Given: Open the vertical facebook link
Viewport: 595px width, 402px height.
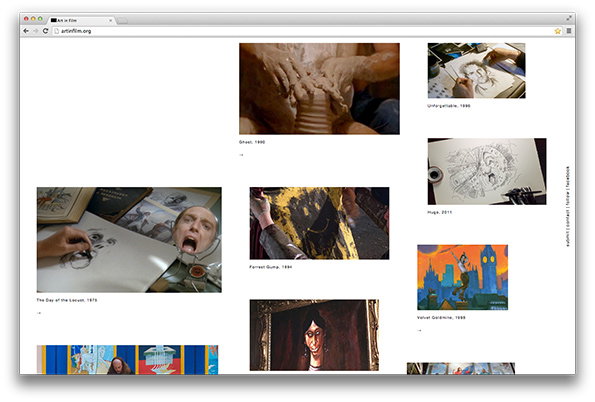Looking at the screenshot, I should click(x=568, y=177).
